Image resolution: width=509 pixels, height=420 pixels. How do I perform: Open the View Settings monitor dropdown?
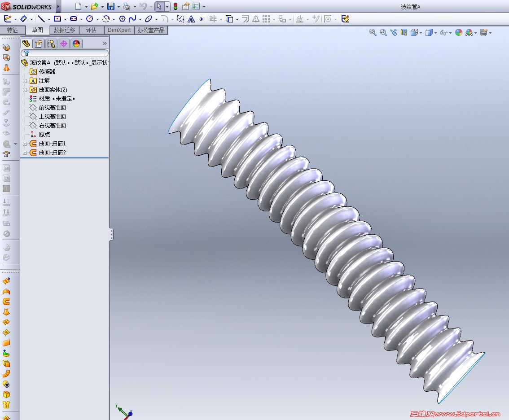tap(490, 33)
